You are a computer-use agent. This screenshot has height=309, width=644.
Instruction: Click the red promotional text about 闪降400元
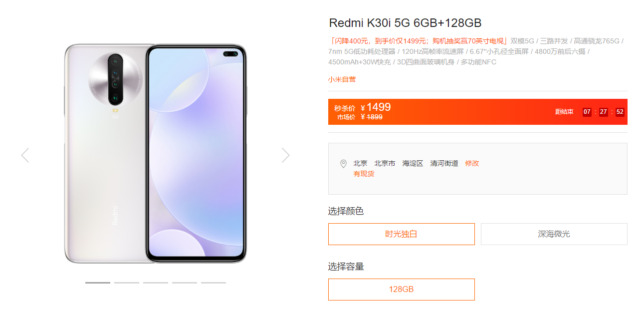point(419,41)
